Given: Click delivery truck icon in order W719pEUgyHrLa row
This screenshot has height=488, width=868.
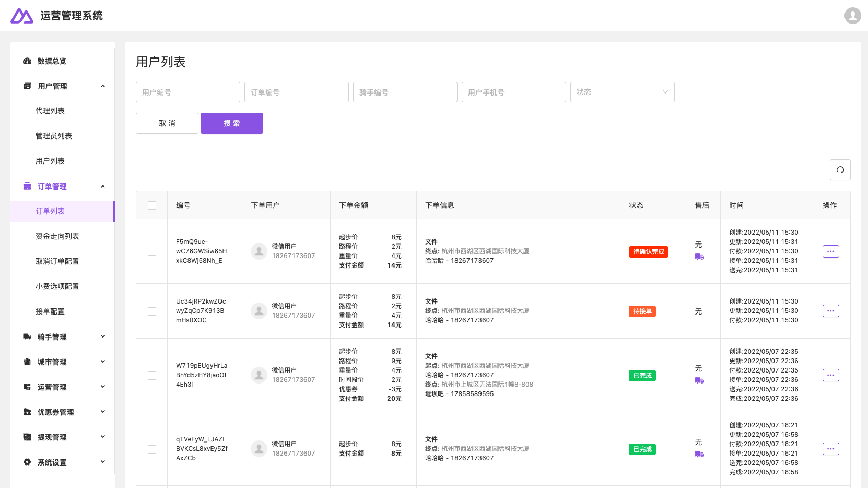Looking at the screenshot, I should tap(699, 380).
